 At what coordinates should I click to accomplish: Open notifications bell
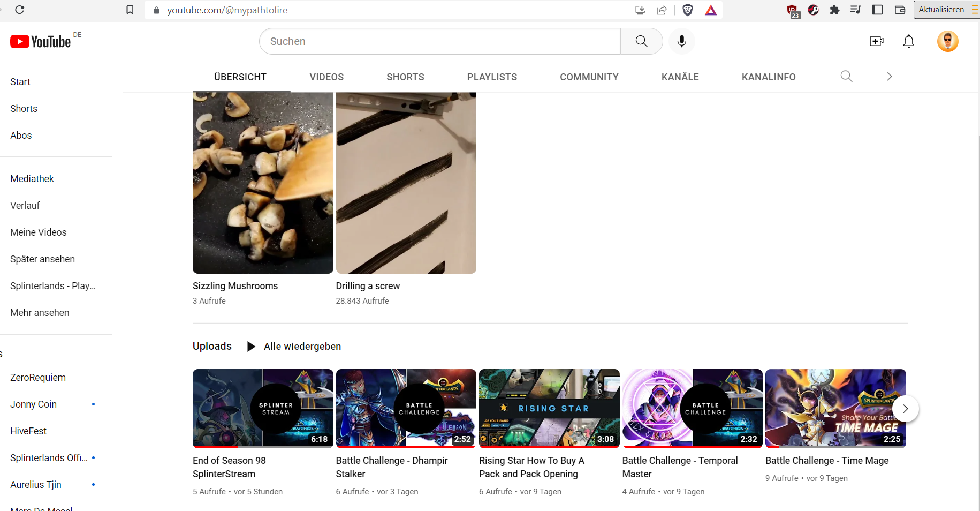909,41
